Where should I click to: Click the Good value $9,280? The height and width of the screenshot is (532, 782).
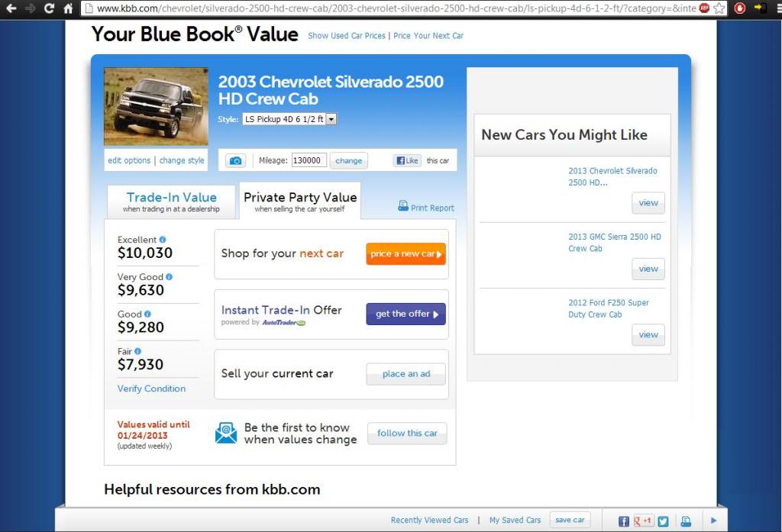[141, 327]
